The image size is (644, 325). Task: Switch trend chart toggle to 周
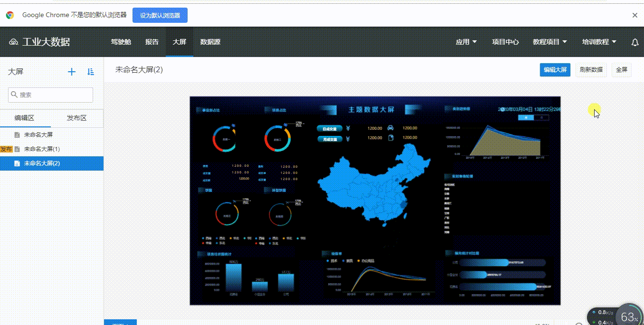pos(526,117)
